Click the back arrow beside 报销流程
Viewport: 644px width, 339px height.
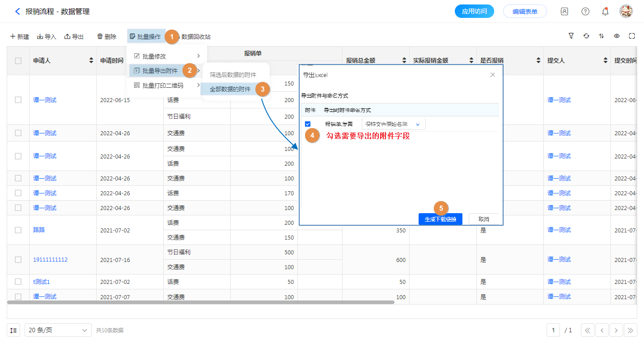17,12
